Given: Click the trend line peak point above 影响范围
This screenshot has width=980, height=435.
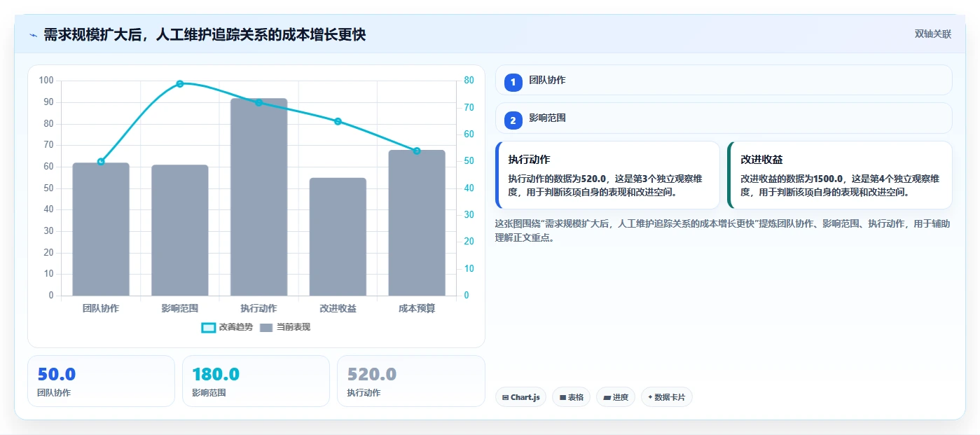Looking at the screenshot, I should point(180,84).
